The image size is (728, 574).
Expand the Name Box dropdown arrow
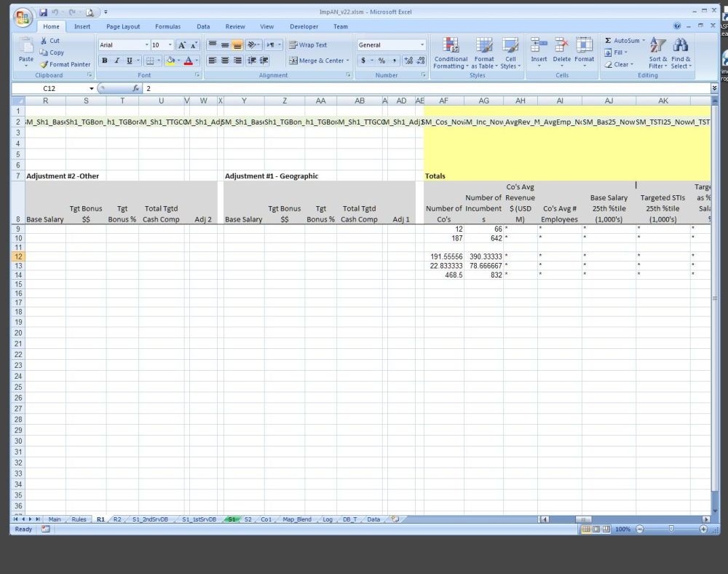92,88
